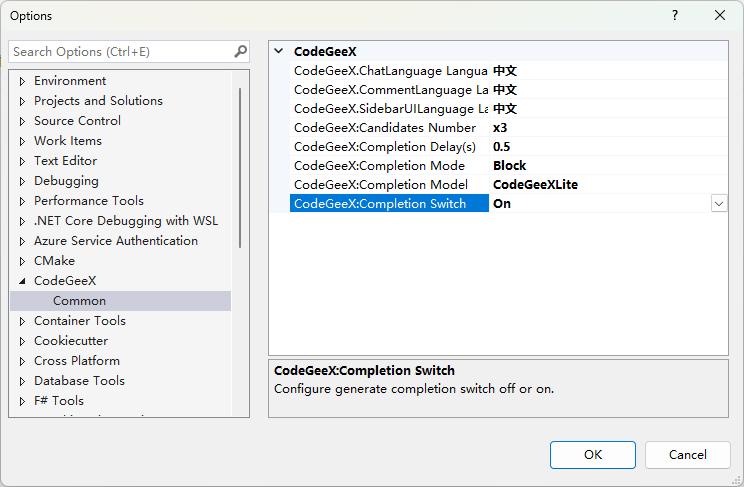Viewport: 744px width, 487px height.
Task: Select the CMake category label
Action: [55, 261]
